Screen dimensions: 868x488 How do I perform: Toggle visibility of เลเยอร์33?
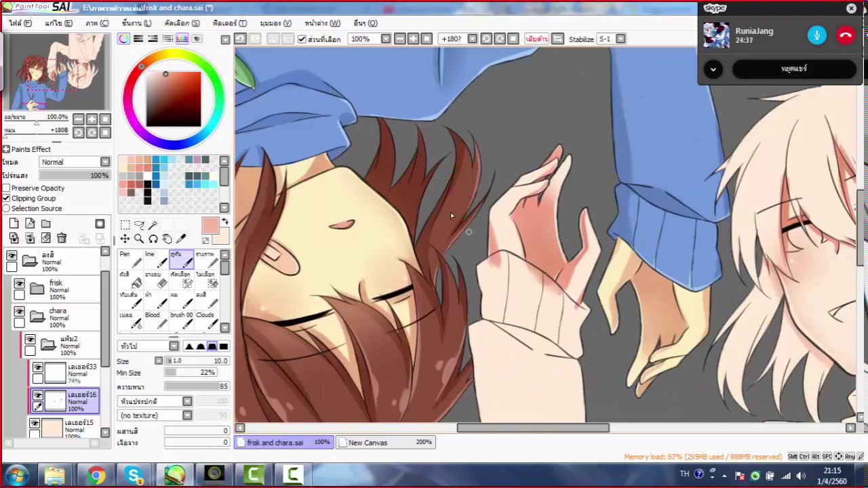coord(38,367)
